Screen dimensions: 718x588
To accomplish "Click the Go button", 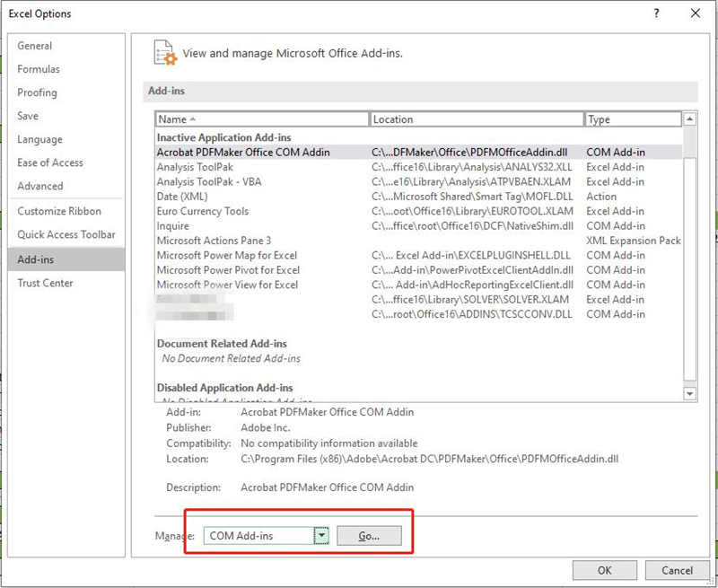I will [369, 536].
